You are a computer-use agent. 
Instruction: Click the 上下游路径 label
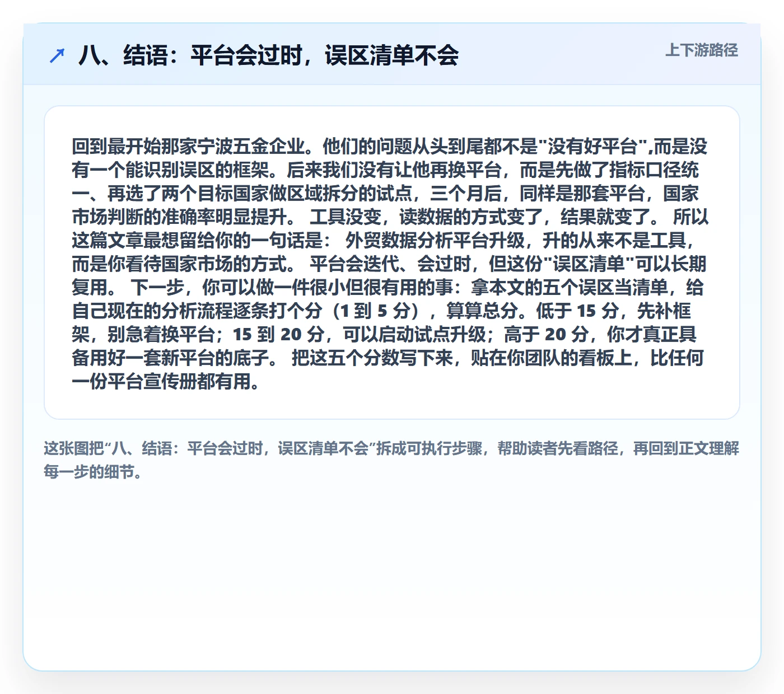(x=702, y=50)
